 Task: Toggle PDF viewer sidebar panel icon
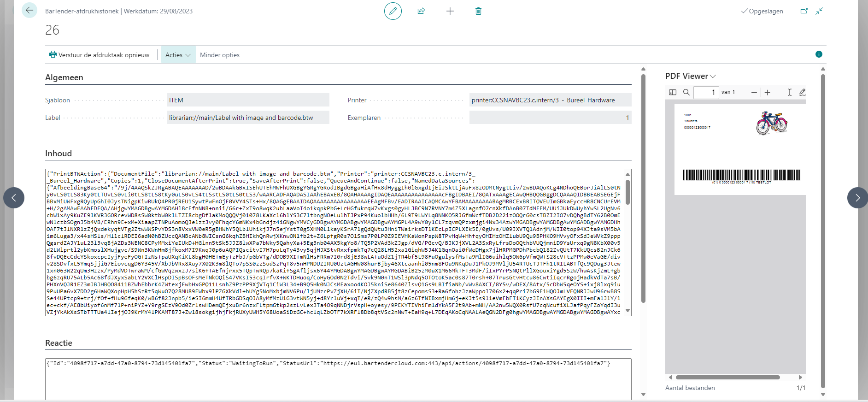click(673, 92)
